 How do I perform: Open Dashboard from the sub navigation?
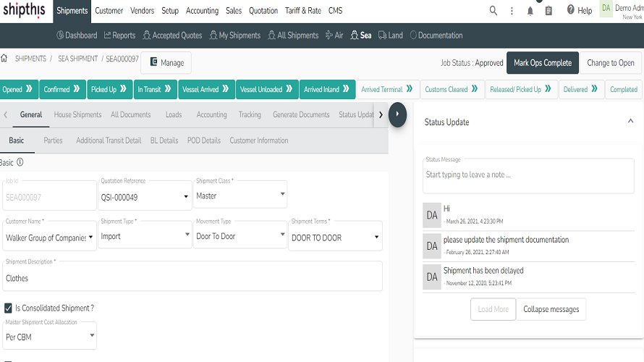coord(77,35)
